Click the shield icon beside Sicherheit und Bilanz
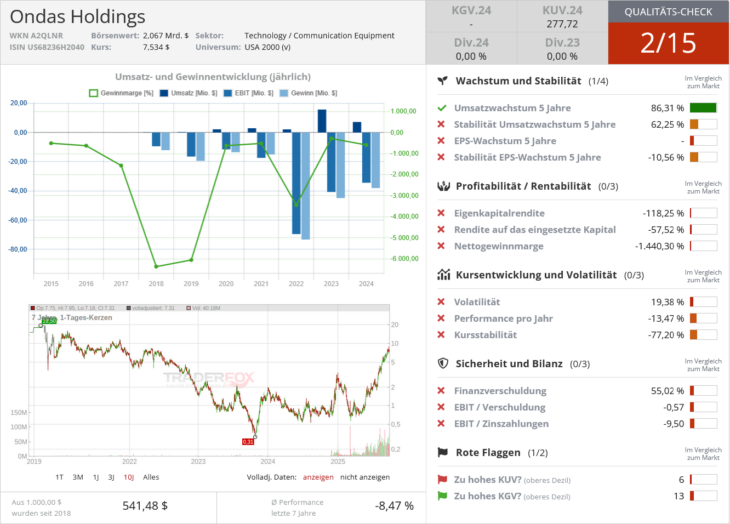730x524 pixels. coord(442,364)
